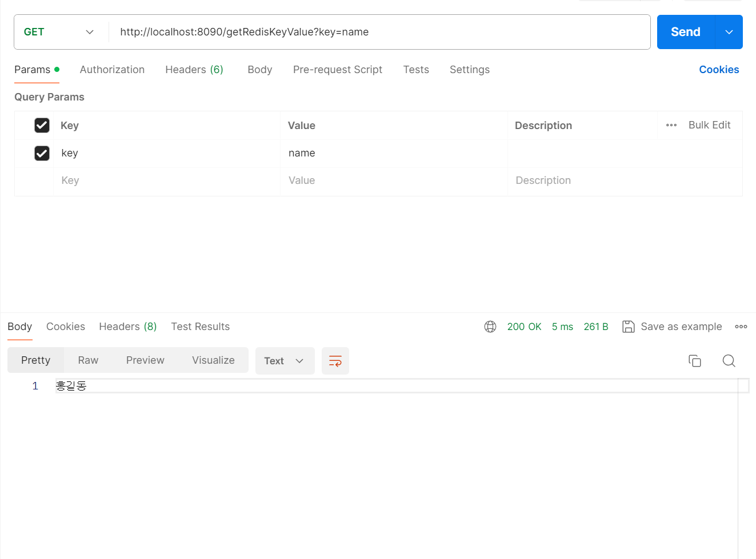Uncheck the 'key' query param checkbox
The image size is (756, 559).
pos(42,153)
